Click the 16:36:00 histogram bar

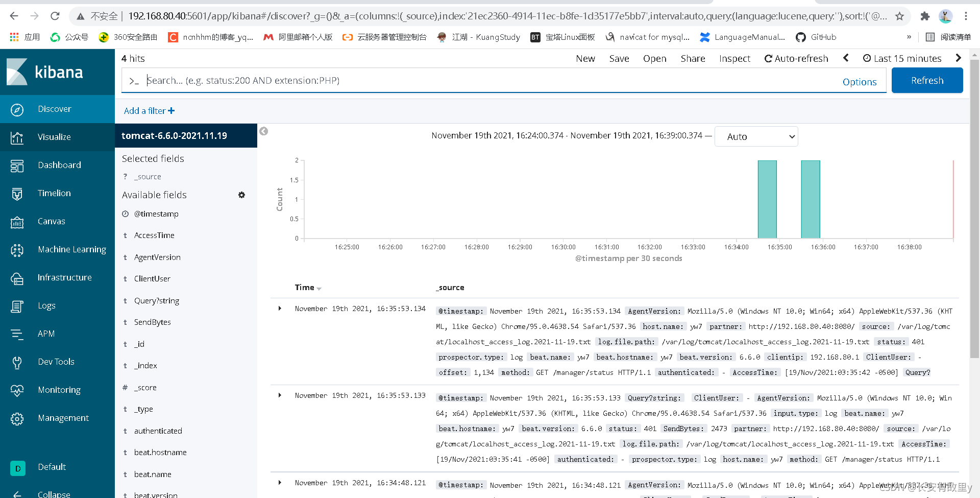click(811, 199)
